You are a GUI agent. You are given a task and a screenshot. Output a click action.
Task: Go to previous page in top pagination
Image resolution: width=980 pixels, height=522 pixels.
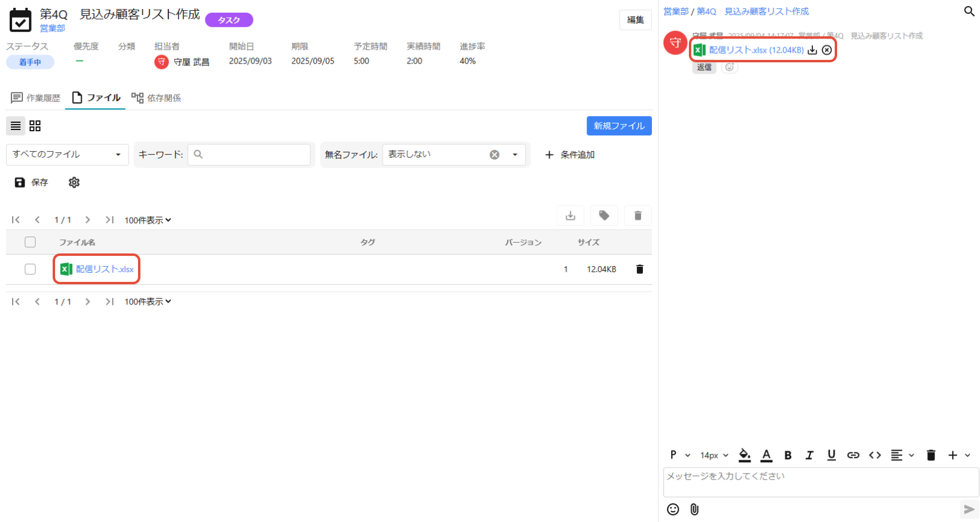coord(38,220)
